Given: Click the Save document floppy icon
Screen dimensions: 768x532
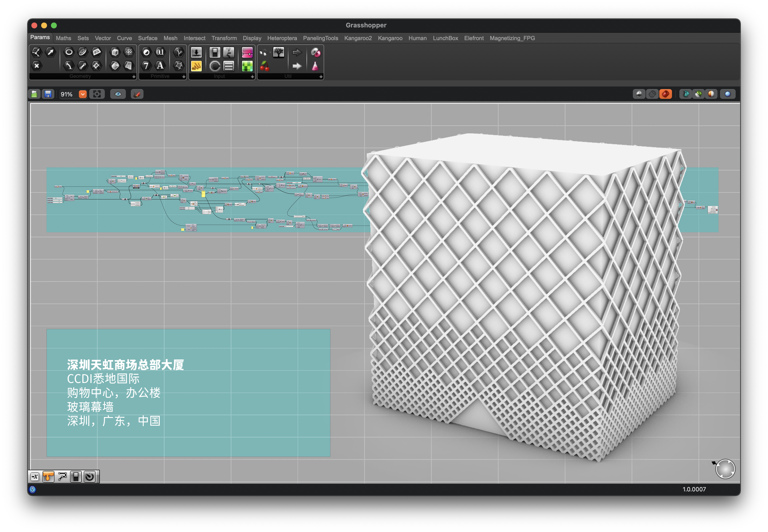Looking at the screenshot, I should coord(48,94).
